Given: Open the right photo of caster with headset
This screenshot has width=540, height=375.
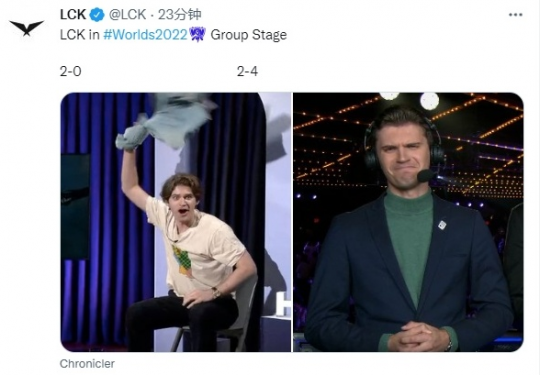Looking at the screenshot, I should pos(408,222).
